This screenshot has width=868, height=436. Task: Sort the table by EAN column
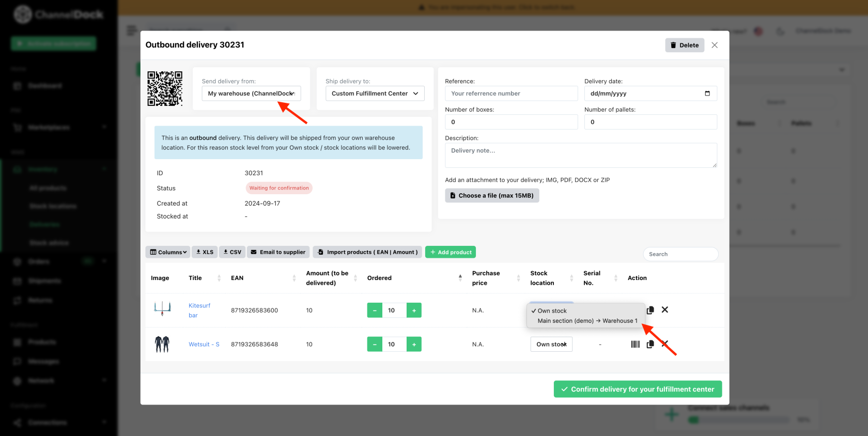pos(294,278)
